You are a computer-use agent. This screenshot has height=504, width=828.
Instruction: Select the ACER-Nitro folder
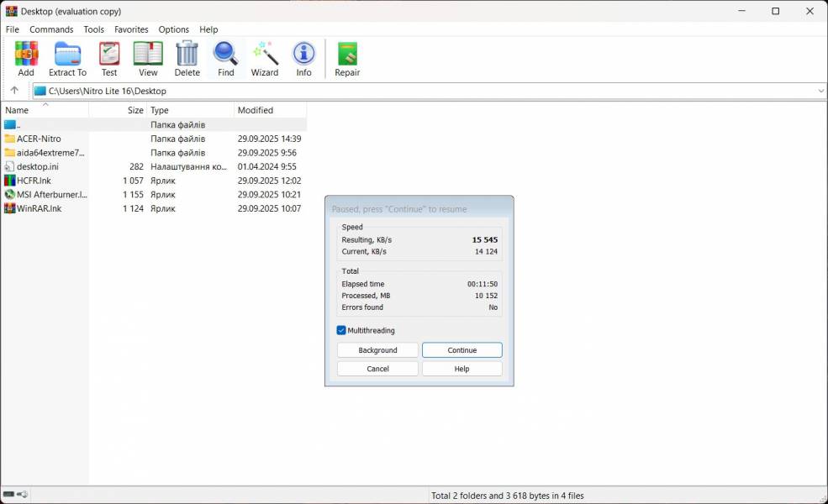39,139
